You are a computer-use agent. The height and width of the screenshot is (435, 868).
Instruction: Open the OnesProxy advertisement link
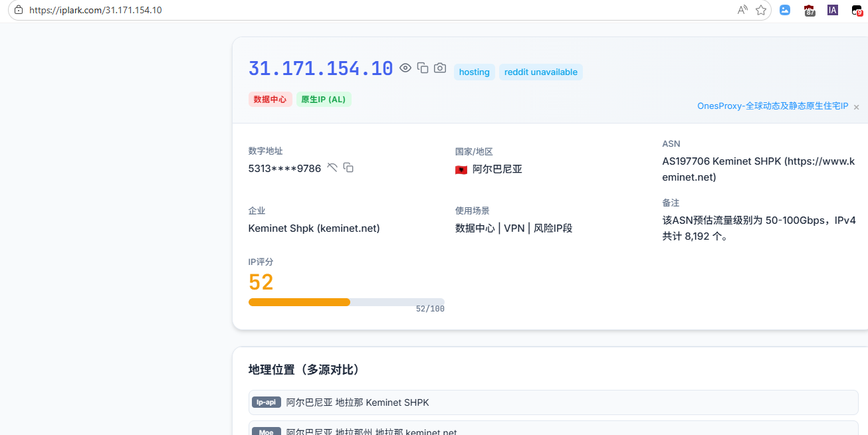coord(772,106)
